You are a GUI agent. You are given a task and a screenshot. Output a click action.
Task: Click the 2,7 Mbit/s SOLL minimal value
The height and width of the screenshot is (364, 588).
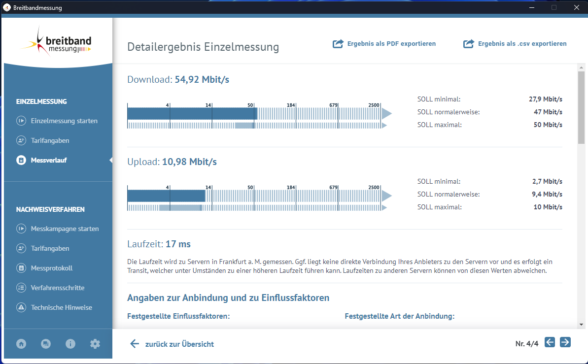pyautogui.click(x=547, y=181)
